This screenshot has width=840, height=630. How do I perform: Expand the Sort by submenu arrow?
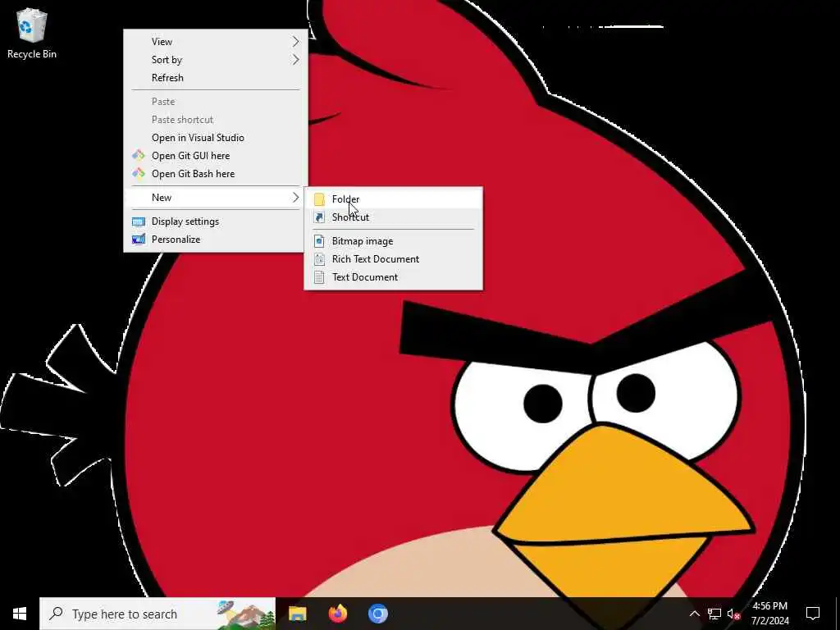[x=295, y=59]
